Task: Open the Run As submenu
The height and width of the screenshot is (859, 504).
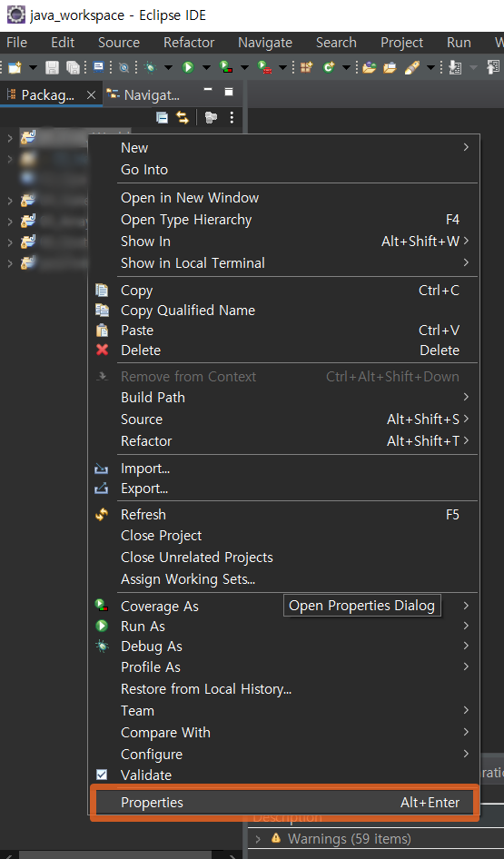Action: [x=284, y=627]
